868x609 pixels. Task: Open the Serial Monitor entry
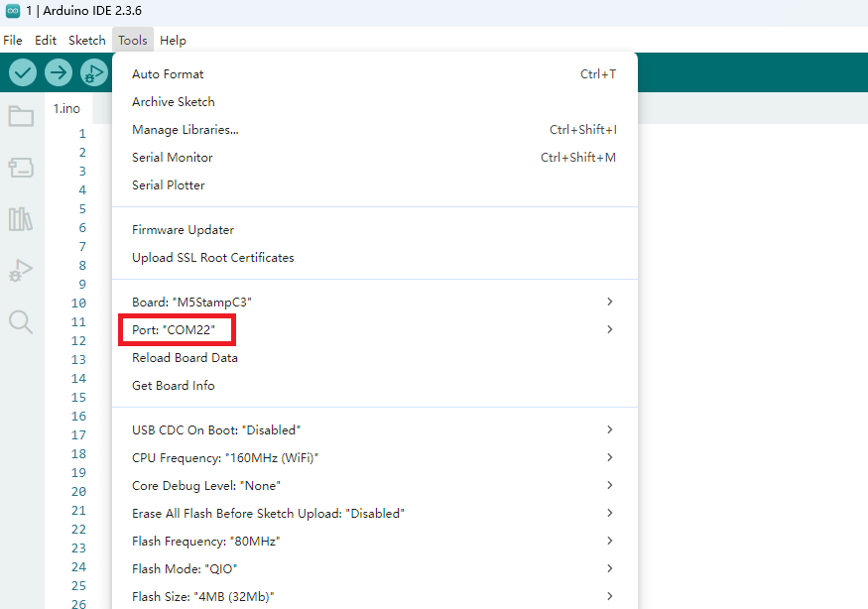click(375, 158)
